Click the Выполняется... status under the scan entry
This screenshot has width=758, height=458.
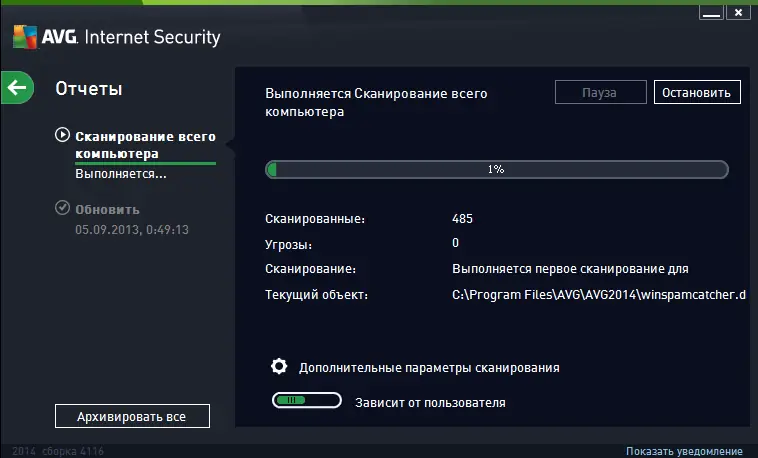(x=120, y=173)
